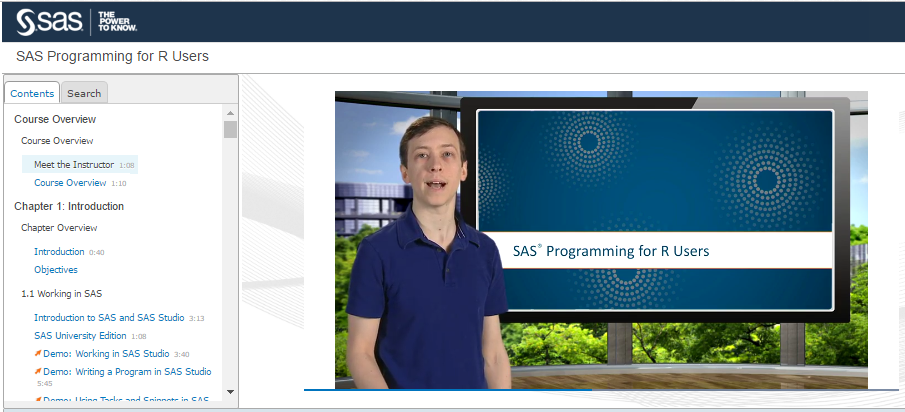Click the contents scrollbar down arrow

[x=230, y=391]
